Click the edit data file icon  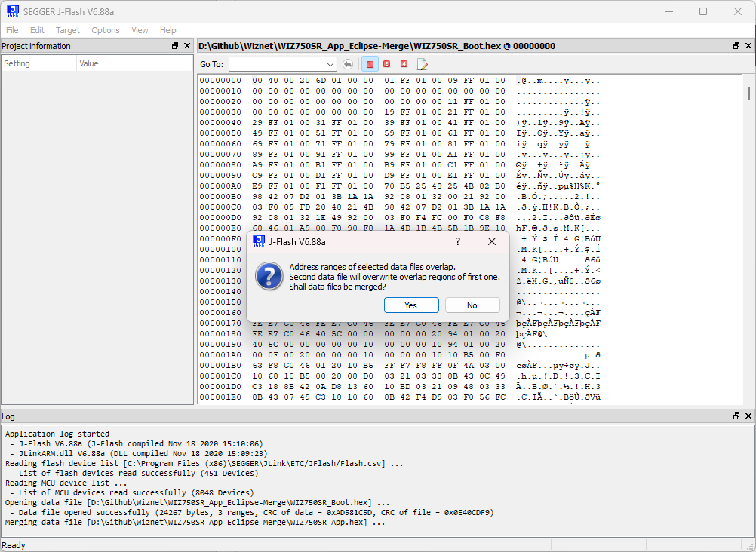(422, 64)
